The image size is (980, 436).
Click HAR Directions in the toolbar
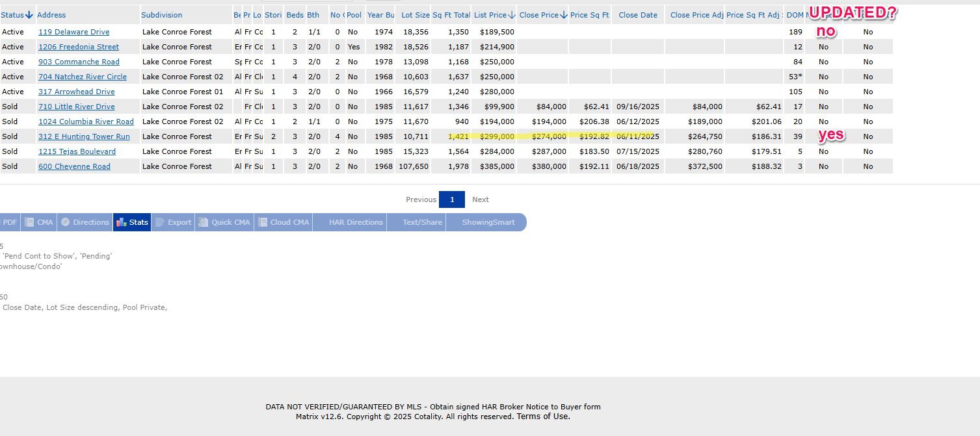point(355,222)
